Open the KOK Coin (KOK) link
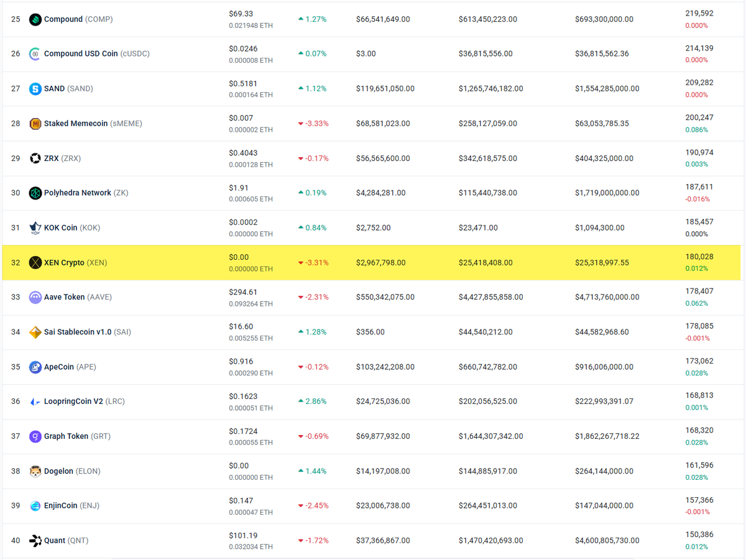This screenshot has height=560, width=746. coord(72,227)
